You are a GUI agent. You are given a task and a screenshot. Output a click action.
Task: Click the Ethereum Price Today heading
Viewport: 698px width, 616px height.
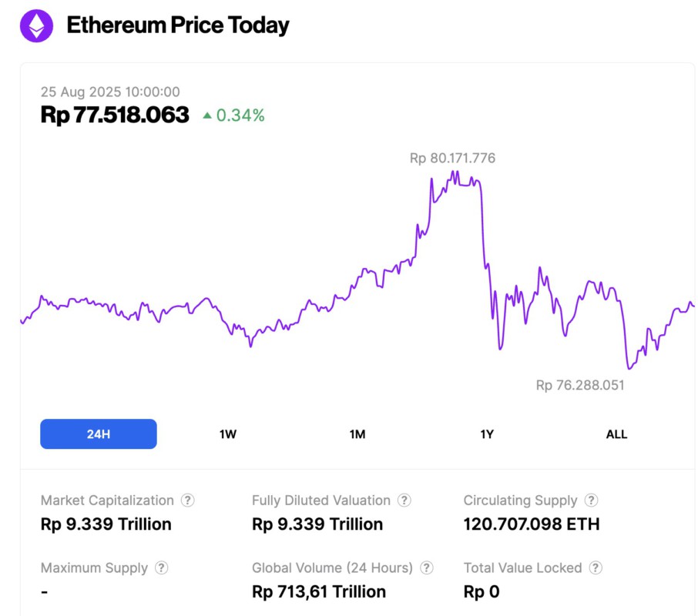coord(178,25)
